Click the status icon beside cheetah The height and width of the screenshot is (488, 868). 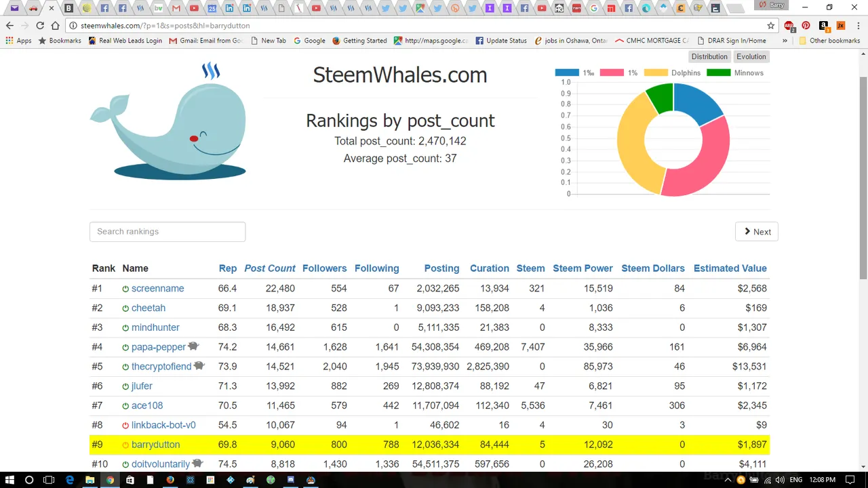pyautogui.click(x=125, y=308)
